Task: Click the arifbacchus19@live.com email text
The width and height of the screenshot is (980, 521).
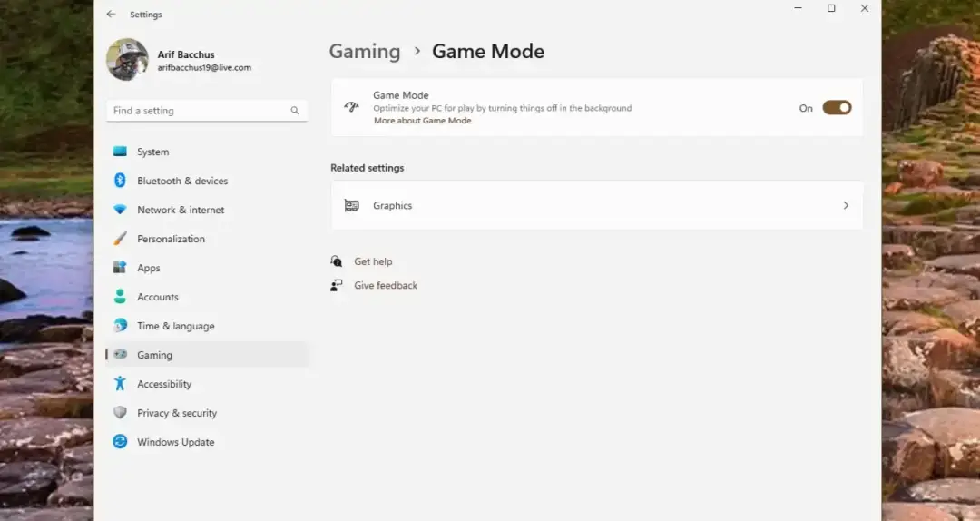Action: [x=204, y=67]
